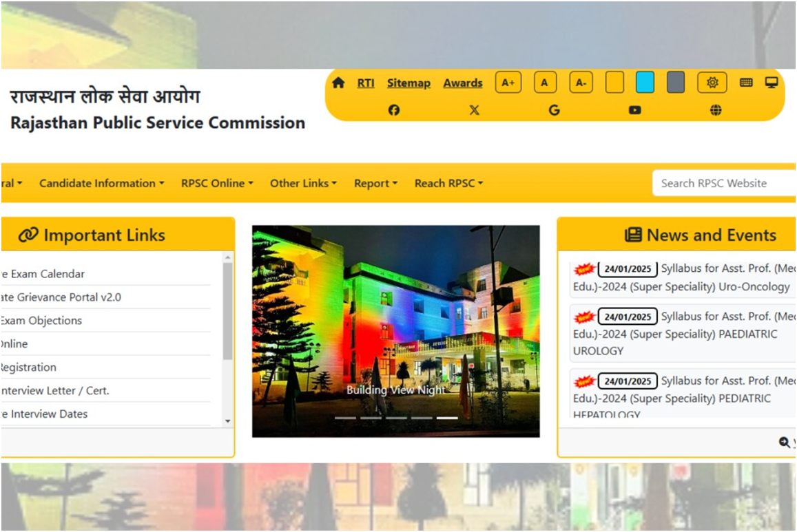Open the Facebook social icon
The image size is (797, 532).
point(394,110)
